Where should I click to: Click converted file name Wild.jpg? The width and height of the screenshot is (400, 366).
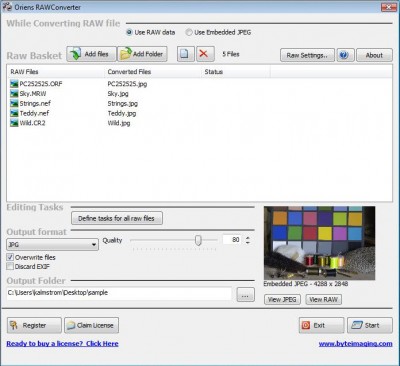click(119, 123)
